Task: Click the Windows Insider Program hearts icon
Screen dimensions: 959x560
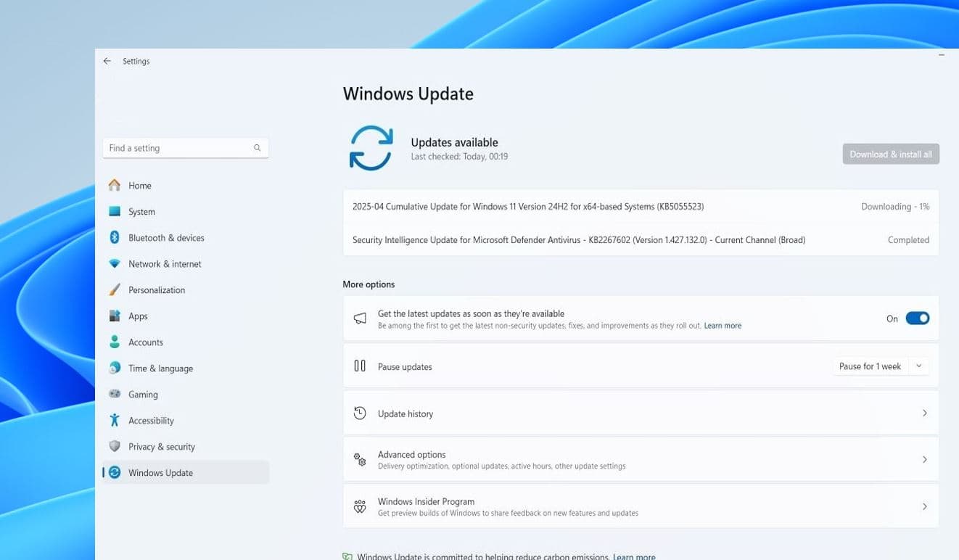Action: coord(360,506)
